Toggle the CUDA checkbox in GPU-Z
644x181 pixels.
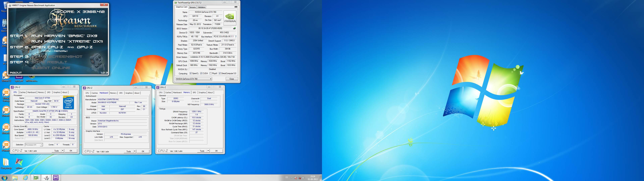[x=201, y=74]
